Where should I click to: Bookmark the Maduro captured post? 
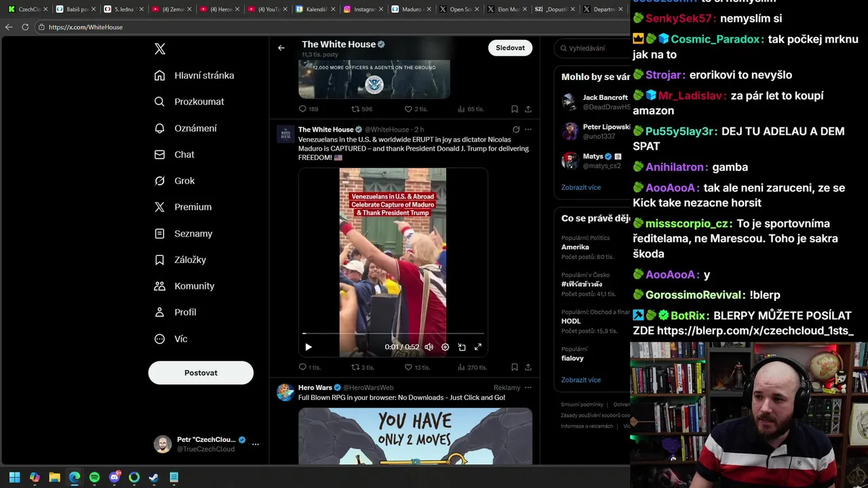[x=515, y=367]
